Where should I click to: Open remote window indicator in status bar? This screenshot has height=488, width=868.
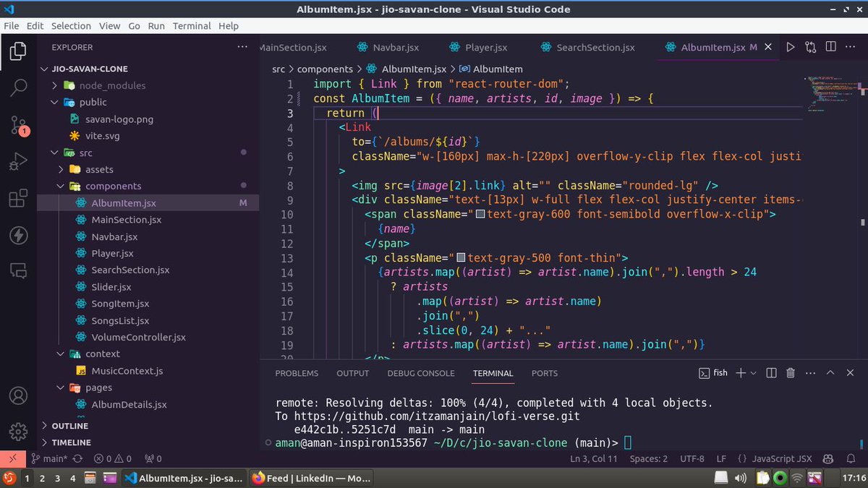(x=12, y=458)
